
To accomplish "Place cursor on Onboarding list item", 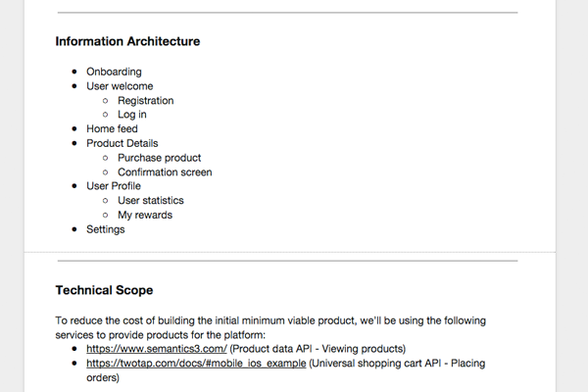I will [x=114, y=72].
